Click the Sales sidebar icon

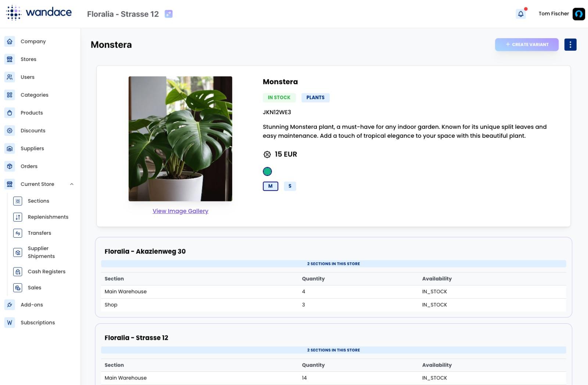[x=18, y=288]
